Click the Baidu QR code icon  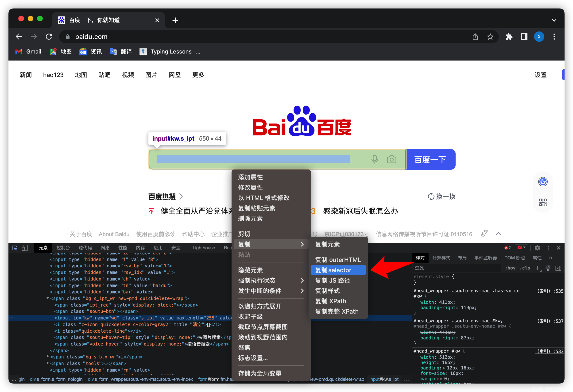(x=543, y=202)
